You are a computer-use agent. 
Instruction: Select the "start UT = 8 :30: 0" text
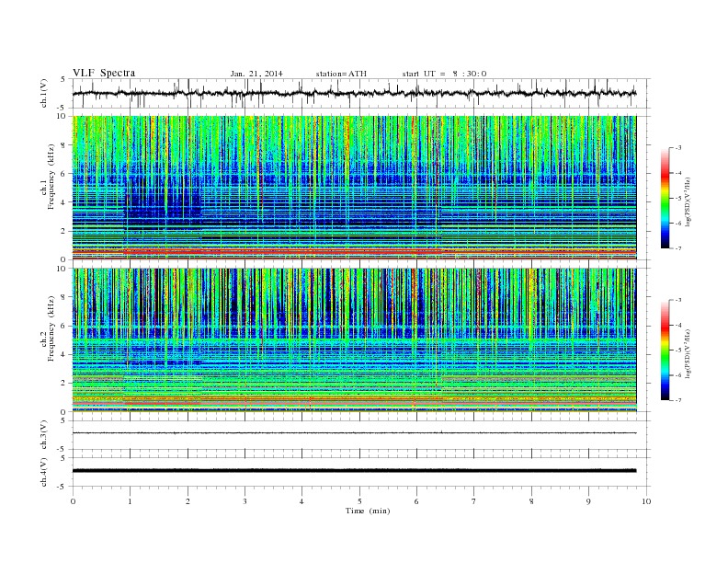pos(444,74)
